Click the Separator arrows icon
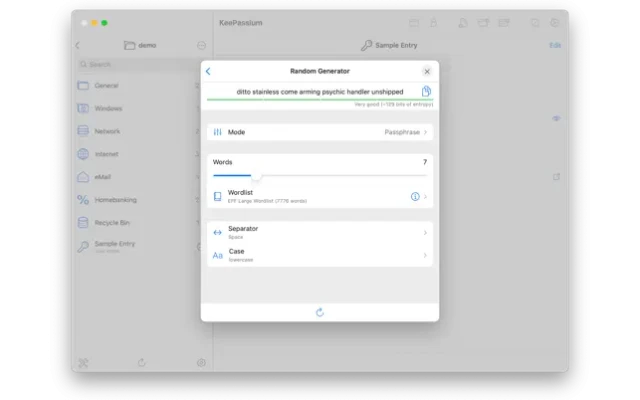Screen dimensions: 640x400 pyautogui.click(x=218, y=232)
